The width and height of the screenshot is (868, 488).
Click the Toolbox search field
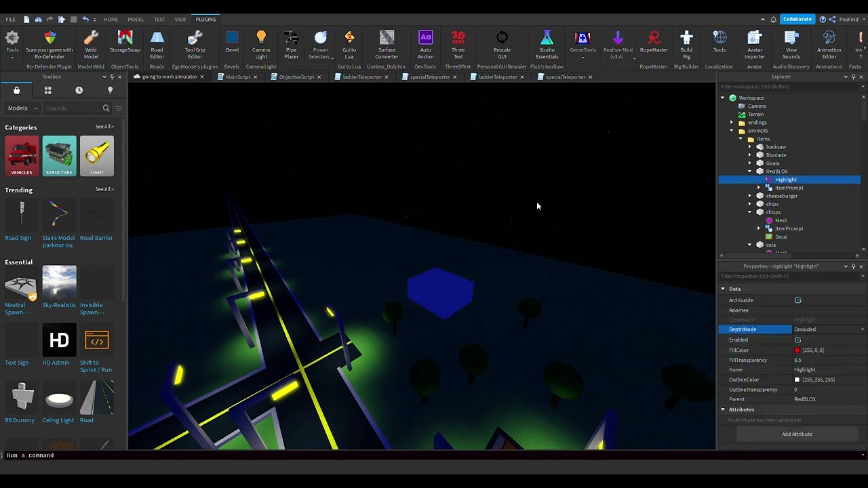click(x=73, y=108)
